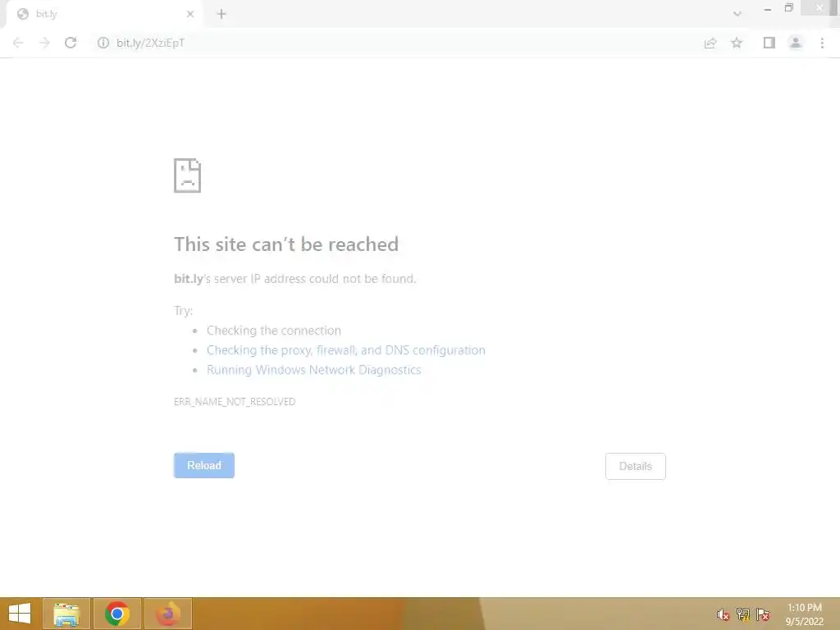
Task: Bookmark this tab with the star icon
Action: 737,43
